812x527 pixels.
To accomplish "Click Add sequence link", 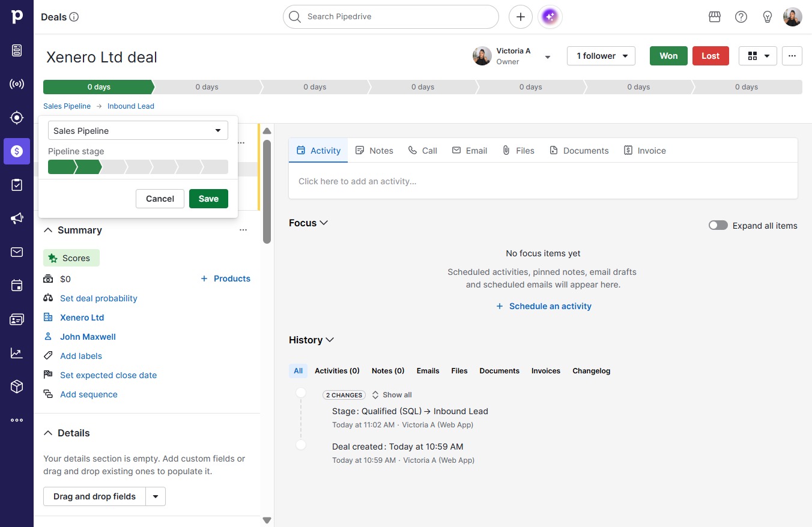I will (89, 394).
